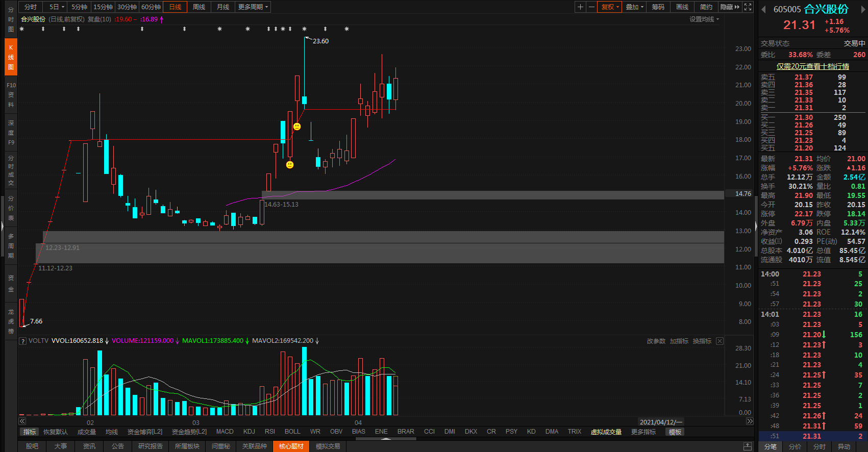
Task: Go to next stock arrow
Action: (863, 9)
